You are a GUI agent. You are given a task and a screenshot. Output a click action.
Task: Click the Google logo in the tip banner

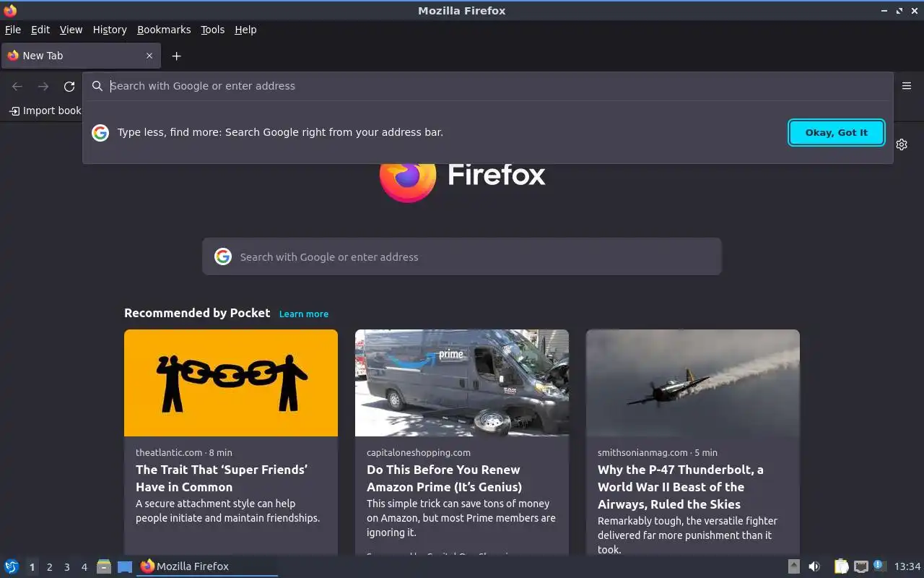point(100,132)
